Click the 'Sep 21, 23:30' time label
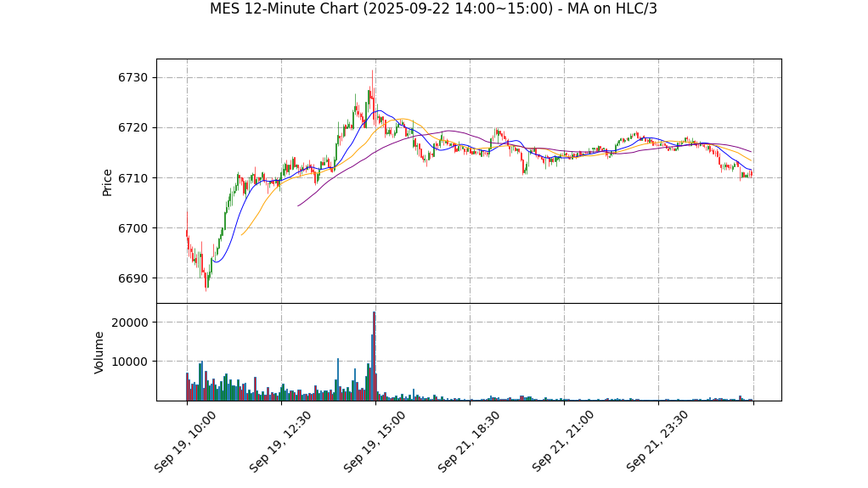This screenshot has width=868, height=488. pos(657,441)
